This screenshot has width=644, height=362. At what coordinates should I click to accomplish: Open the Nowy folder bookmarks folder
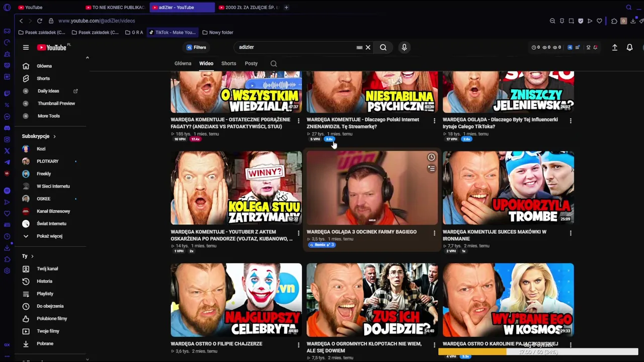point(218,32)
